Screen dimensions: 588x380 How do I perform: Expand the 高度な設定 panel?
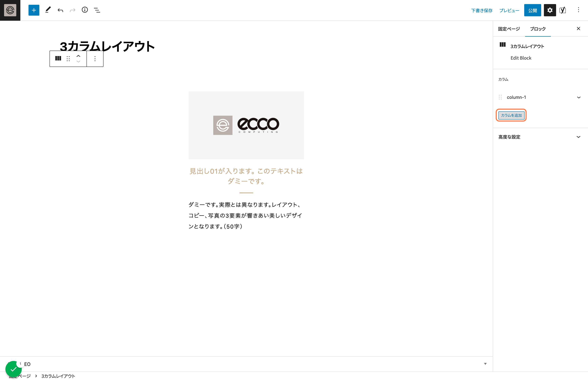click(540, 137)
